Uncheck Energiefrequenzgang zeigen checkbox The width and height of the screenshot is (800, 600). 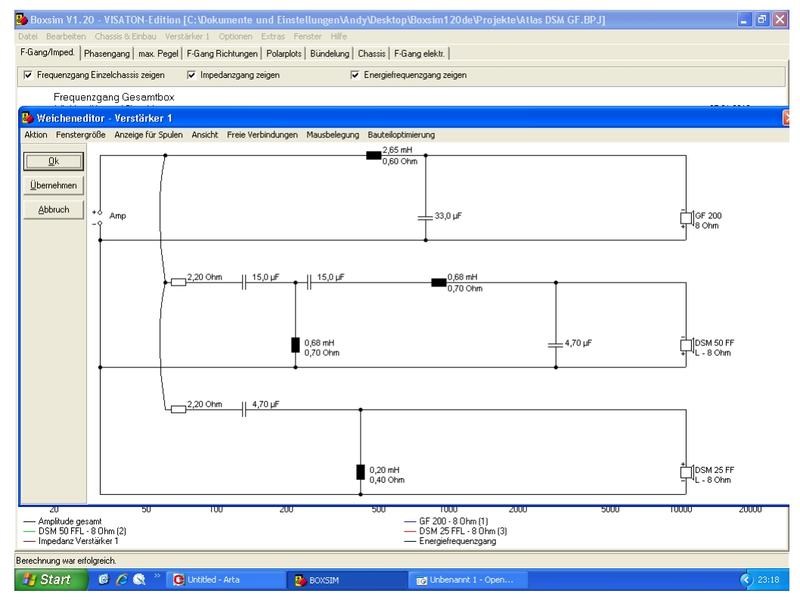click(355, 75)
